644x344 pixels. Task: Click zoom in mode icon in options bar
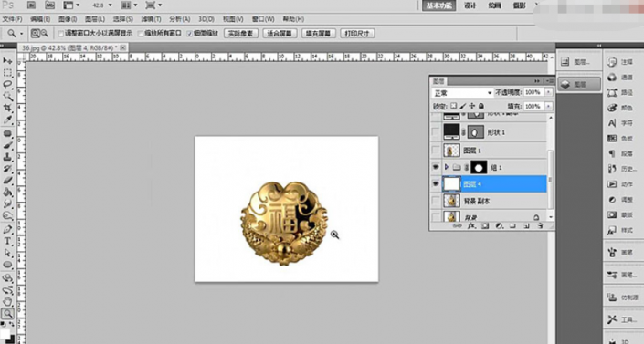pyautogui.click(x=36, y=34)
